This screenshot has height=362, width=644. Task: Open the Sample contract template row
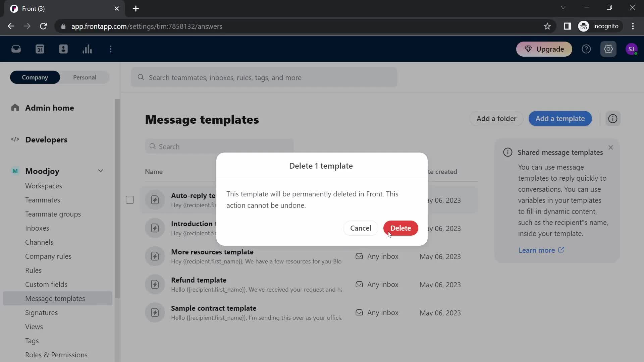coord(309,313)
